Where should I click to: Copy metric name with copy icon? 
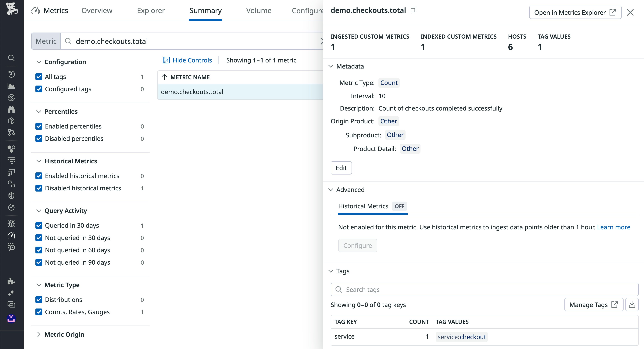pyautogui.click(x=413, y=10)
